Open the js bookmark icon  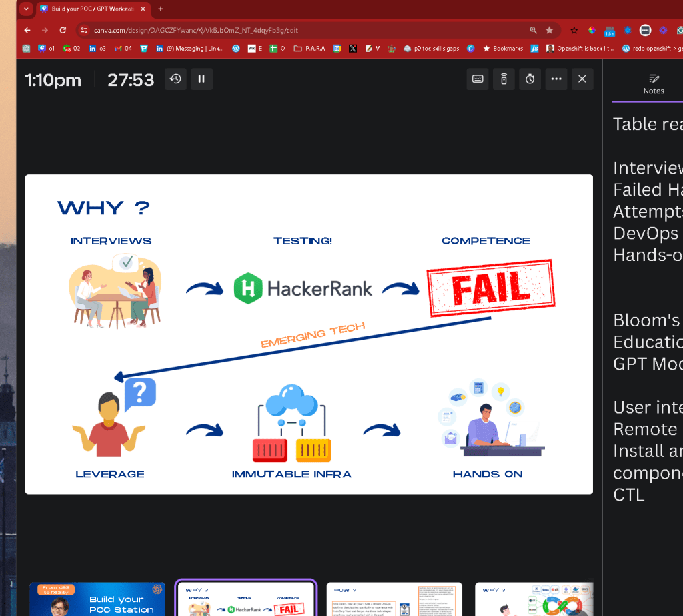pyautogui.click(x=534, y=49)
